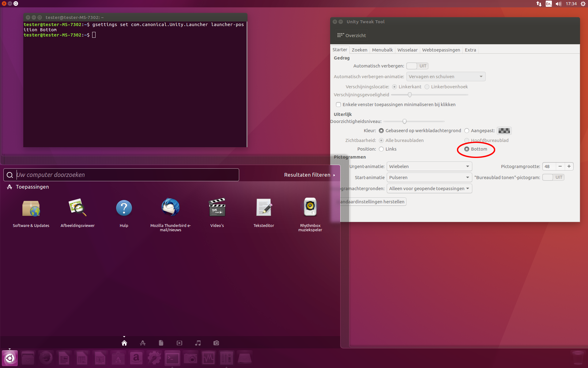588x368 pixels.
Task: Expand Alleen voor geopende toepassingen dropdown
Action: (429, 189)
